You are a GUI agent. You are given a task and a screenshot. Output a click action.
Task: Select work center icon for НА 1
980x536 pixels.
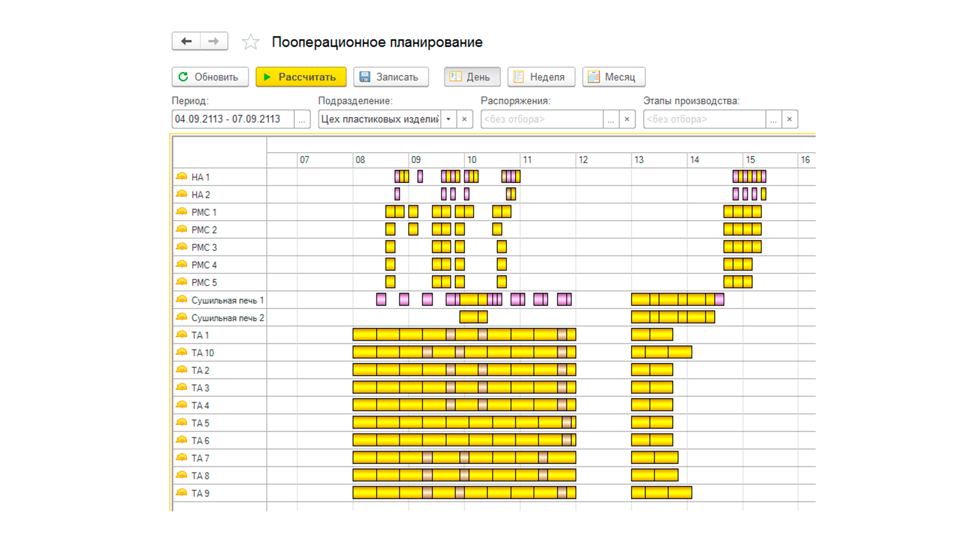182,176
